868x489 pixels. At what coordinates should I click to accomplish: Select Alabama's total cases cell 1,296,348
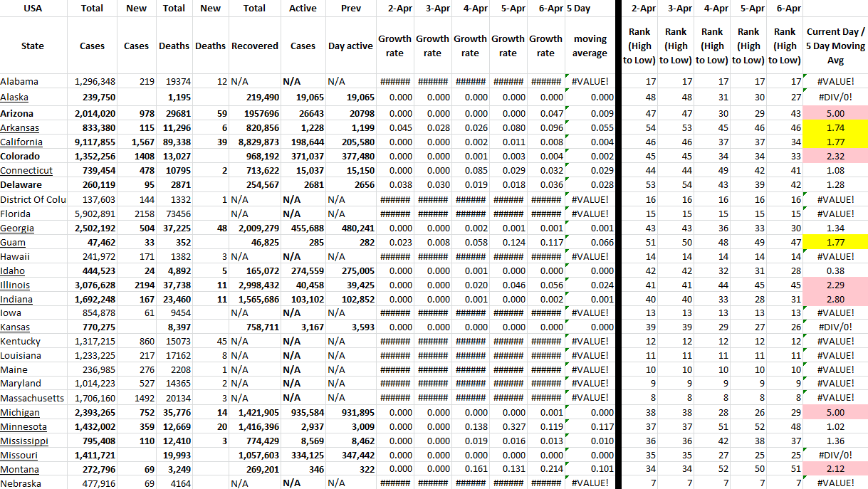point(93,82)
